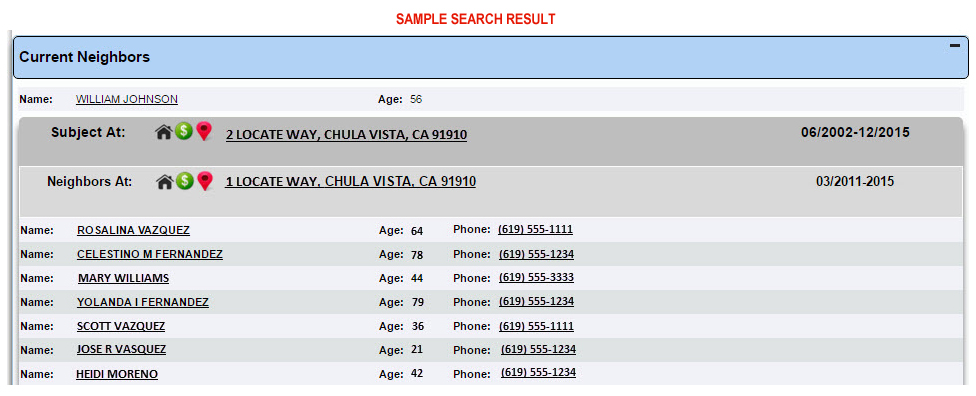Click the house icon beside Subject At
The height and width of the screenshot is (396, 976).
click(163, 132)
